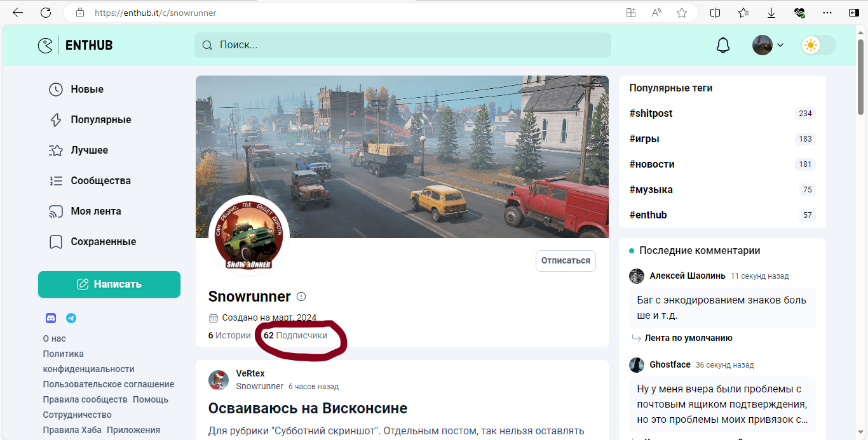Show the 6 Истории count link
Viewport: 868px width, 440px height.
(x=229, y=335)
